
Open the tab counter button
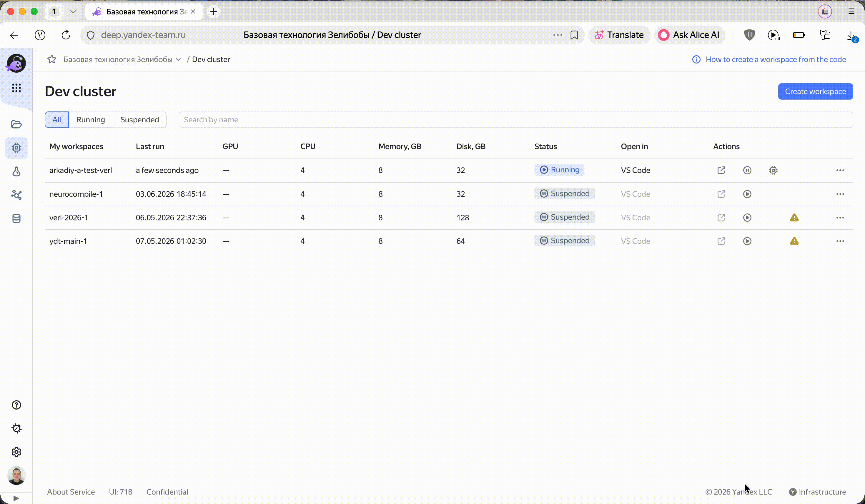pyautogui.click(x=54, y=12)
